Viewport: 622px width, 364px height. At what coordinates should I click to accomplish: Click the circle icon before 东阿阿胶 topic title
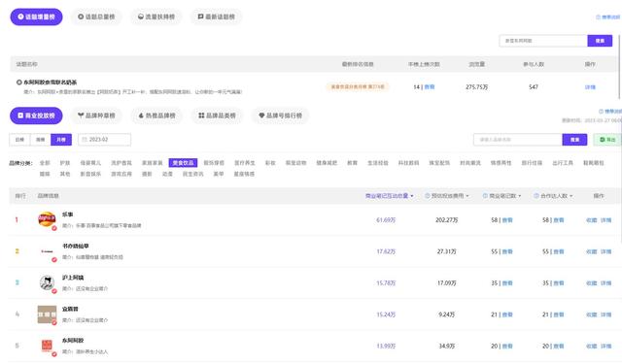19,83
